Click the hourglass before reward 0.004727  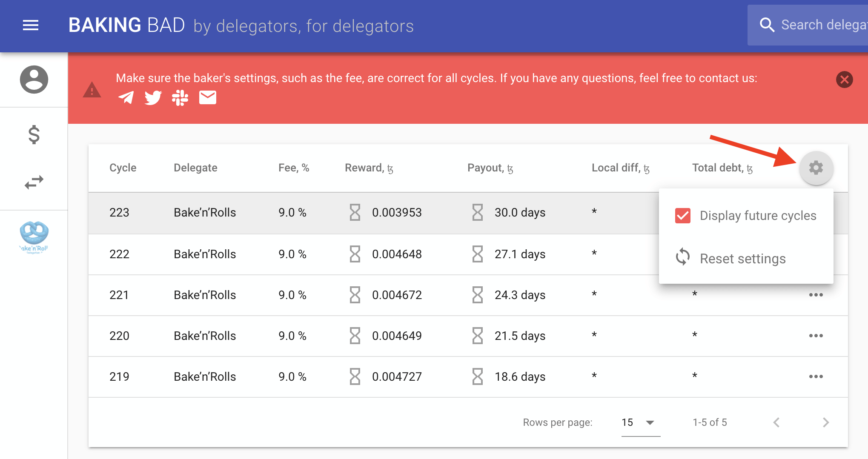coord(355,376)
